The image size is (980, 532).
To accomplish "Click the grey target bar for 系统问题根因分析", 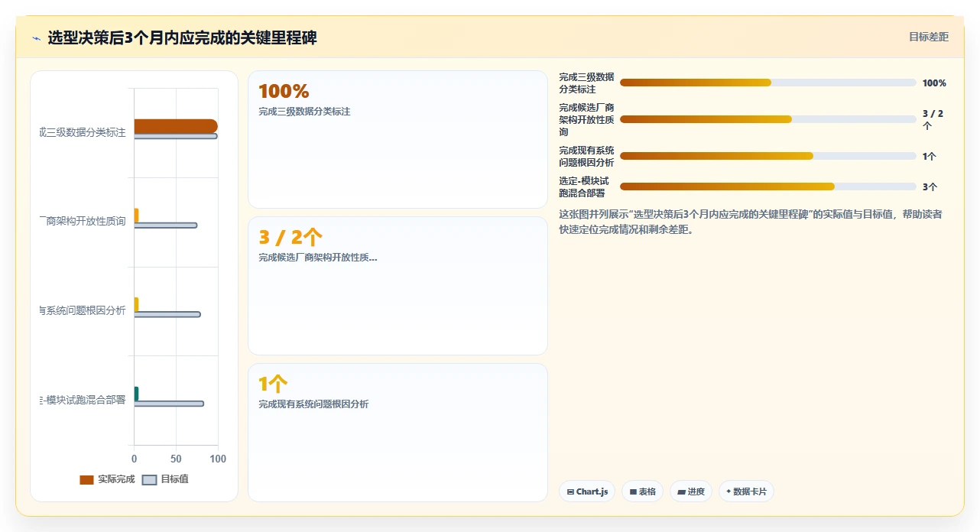I will tap(167, 314).
